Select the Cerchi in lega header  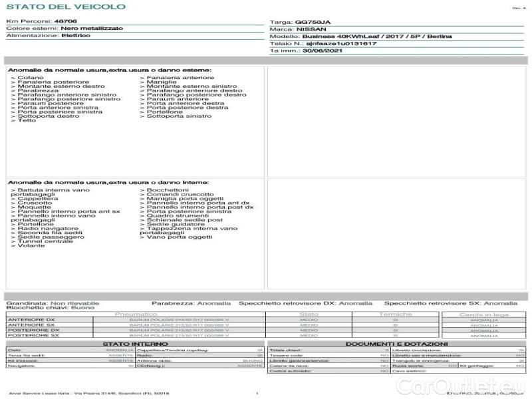click(x=484, y=315)
